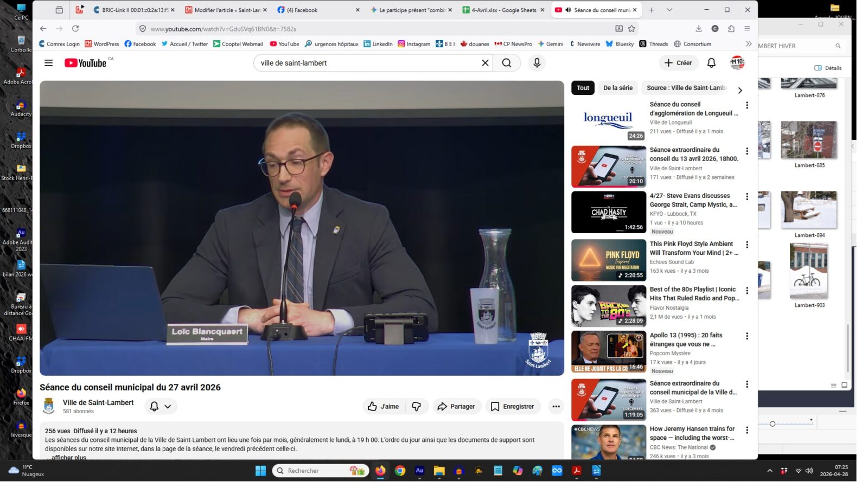This screenshot has height=488, width=868.
Task: Open the YouTube hamburger guide menu
Action: [x=48, y=63]
